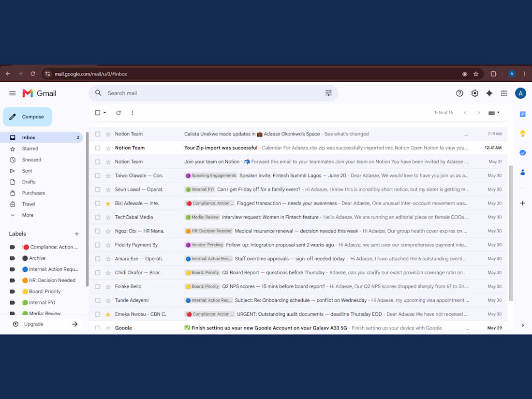Go to the Snoozed folder
This screenshot has width=532, height=399.
tap(31, 160)
